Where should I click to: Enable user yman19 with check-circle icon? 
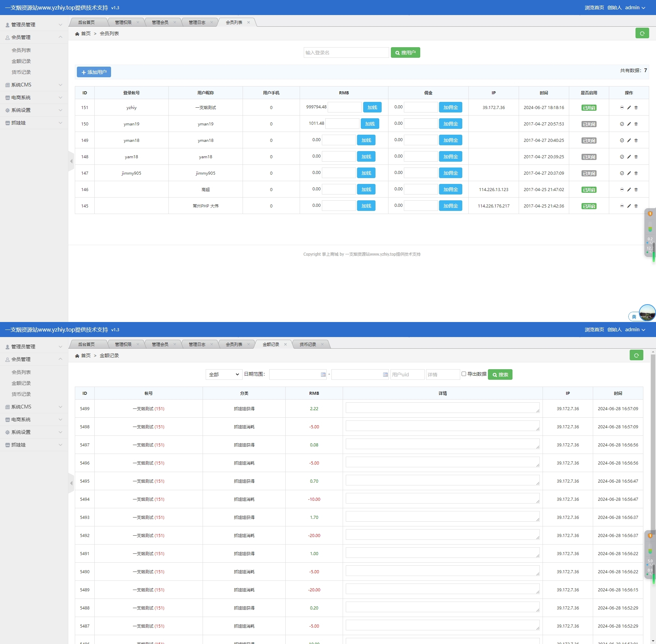point(622,124)
